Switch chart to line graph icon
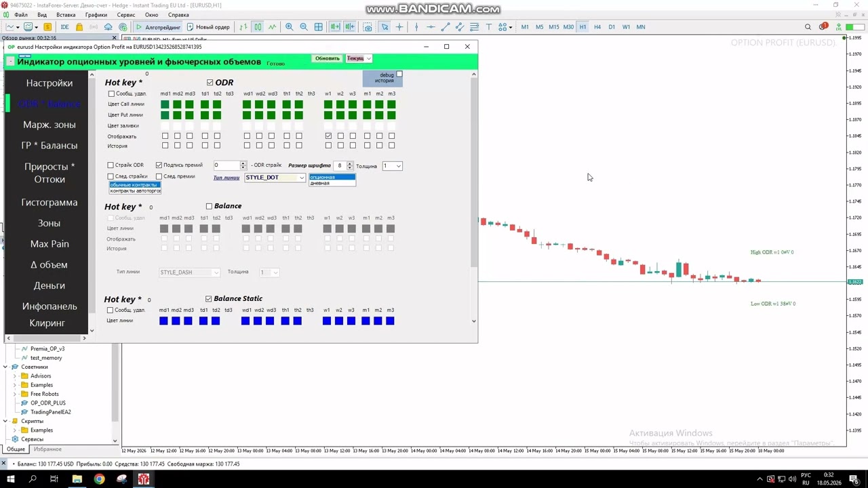 tap(272, 27)
